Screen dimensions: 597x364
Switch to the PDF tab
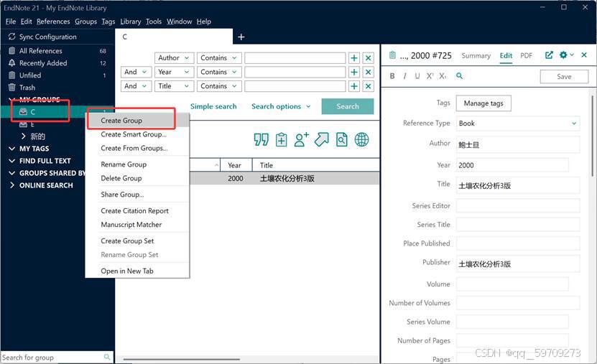(526, 55)
